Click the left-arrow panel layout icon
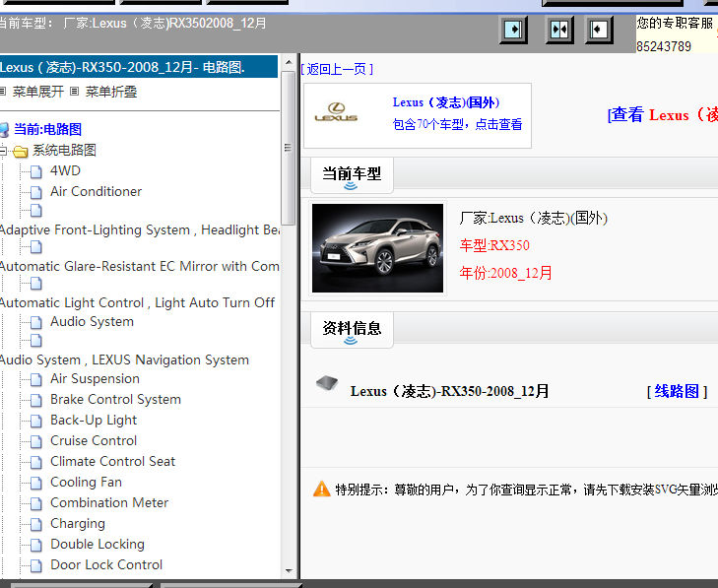Screen dimensions: 718x588 (599, 31)
